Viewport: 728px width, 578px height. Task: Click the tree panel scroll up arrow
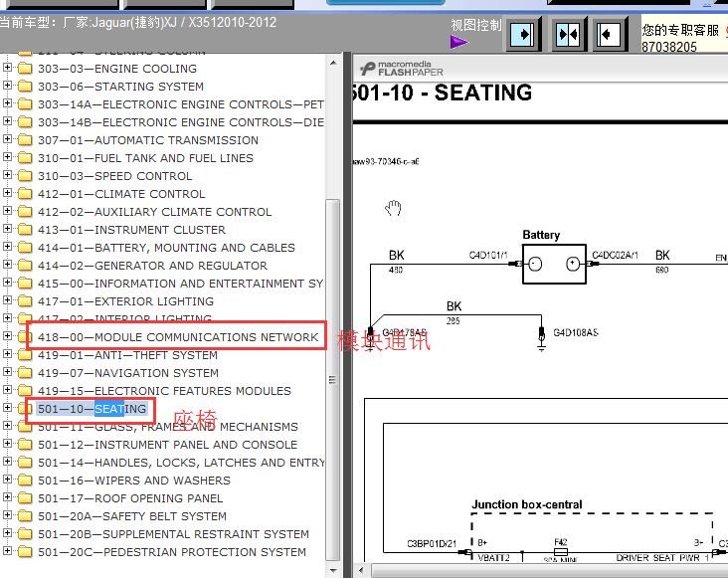tap(333, 63)
